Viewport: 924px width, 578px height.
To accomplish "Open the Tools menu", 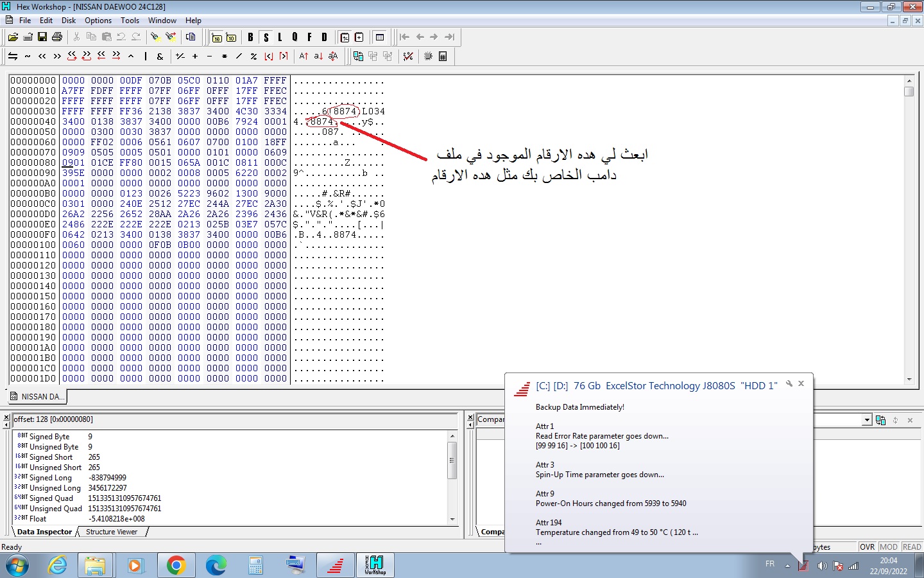I will point(130,21).
